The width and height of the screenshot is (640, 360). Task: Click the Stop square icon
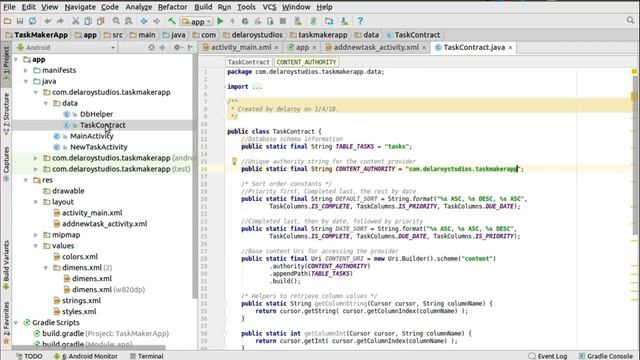coord(282,21)
